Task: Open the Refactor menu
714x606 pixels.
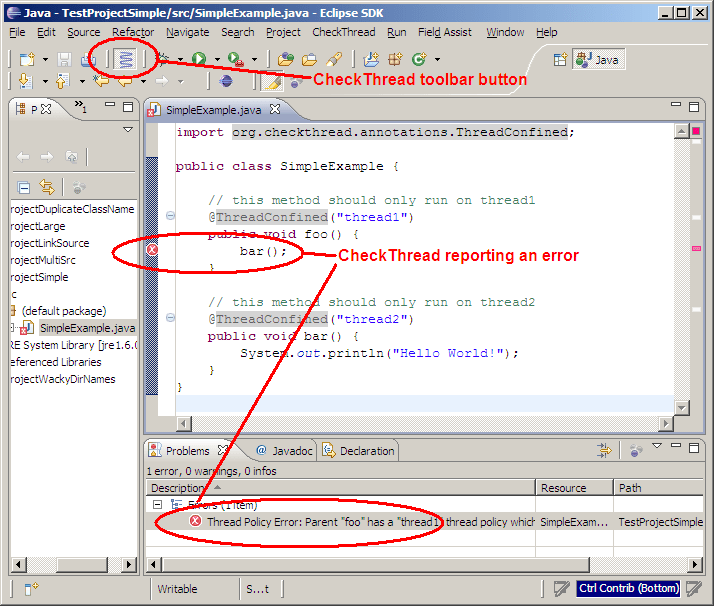Action: [x=133, y=32]
